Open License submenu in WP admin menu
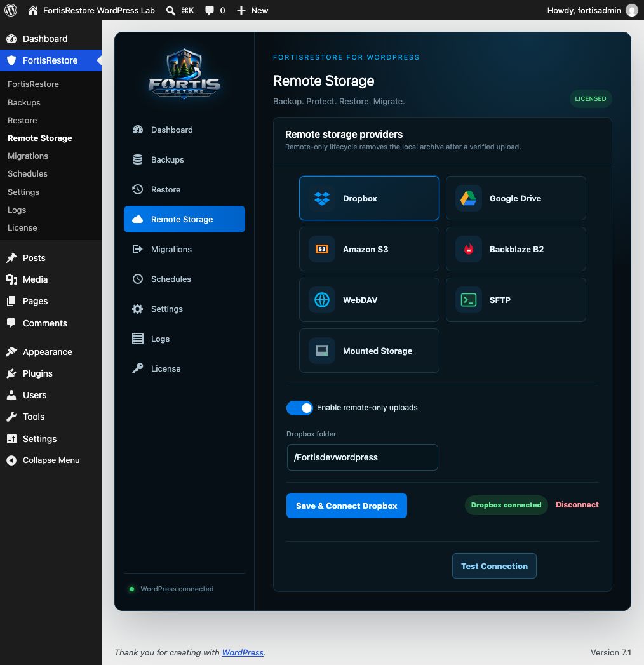Viewport: 644px width, 665px height. 22,228
